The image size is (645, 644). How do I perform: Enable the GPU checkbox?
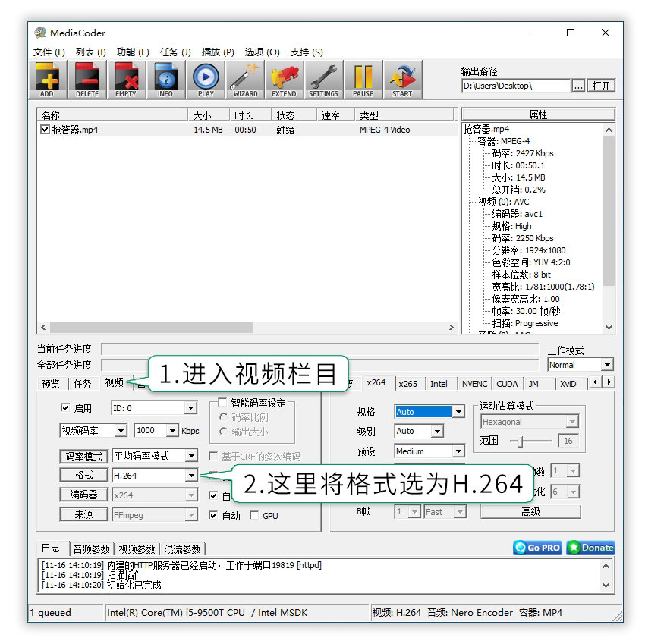point(254,515)
